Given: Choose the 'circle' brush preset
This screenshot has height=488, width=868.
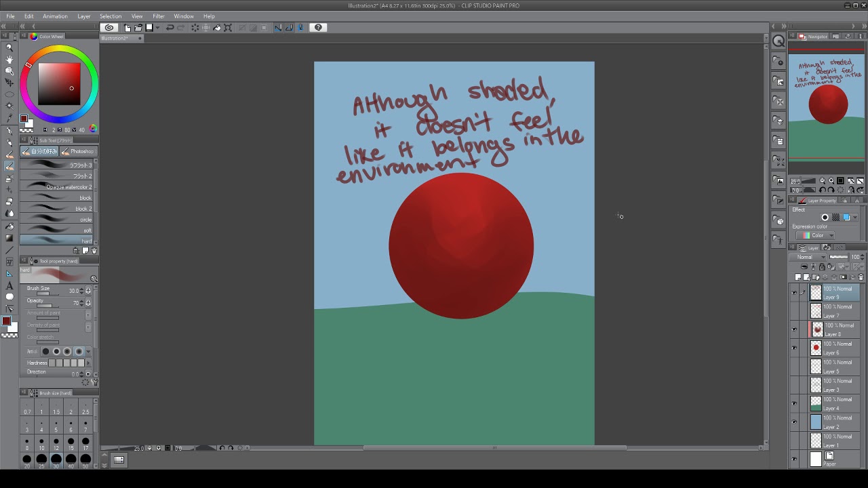Looking at the screenshot, I should (56, 220).
